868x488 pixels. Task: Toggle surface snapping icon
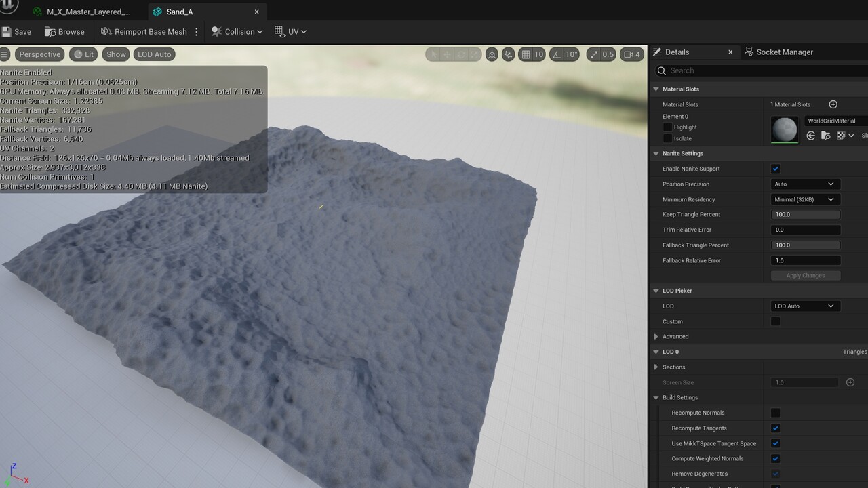pos(508,54)
